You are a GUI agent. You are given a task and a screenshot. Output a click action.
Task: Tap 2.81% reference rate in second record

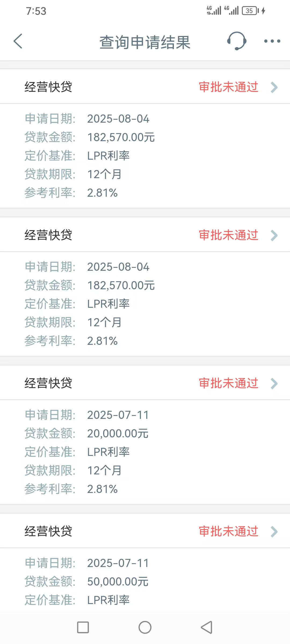(x=102, y=341)
